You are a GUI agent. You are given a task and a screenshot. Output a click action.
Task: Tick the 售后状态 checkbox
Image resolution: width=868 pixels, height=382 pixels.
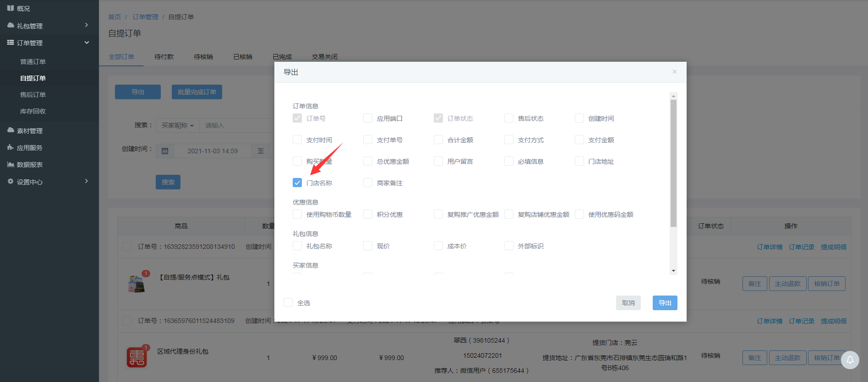509,118
